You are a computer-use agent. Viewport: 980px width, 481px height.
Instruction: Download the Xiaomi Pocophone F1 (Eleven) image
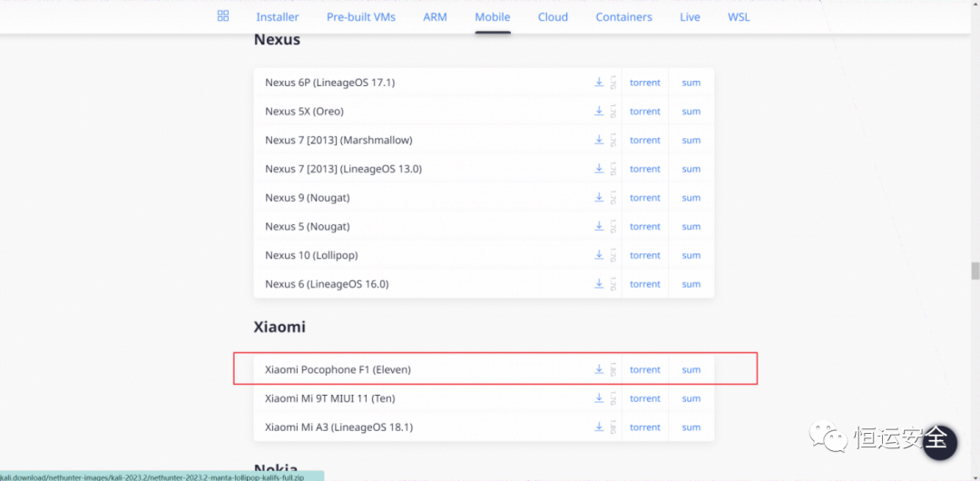599,369
